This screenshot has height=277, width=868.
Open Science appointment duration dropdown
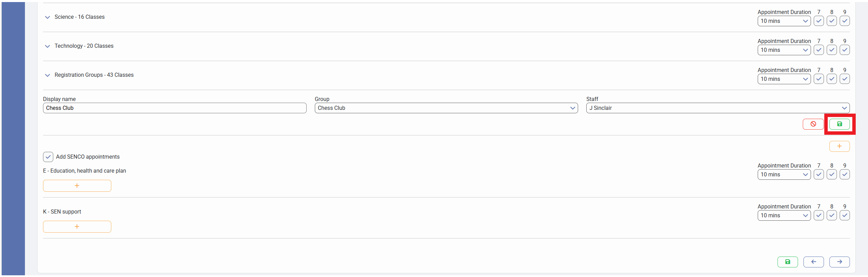[784, 21]
